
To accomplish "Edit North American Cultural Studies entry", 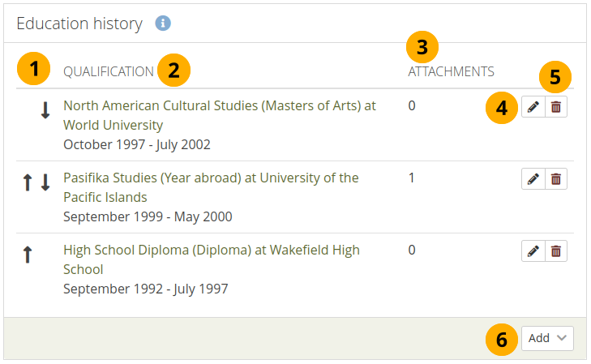I will [x=533, y=107].
